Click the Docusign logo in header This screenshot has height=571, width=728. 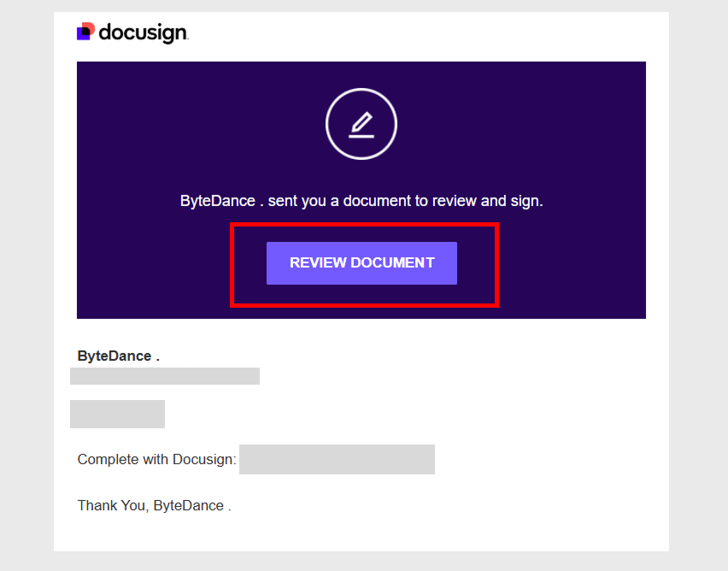(132, 32)
